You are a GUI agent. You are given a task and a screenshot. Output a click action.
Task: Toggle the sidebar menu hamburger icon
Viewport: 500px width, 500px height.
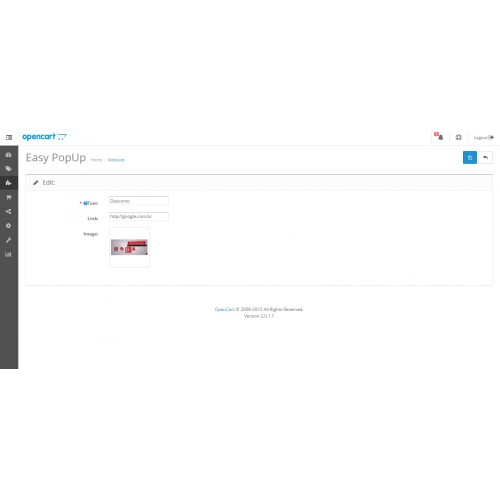(x=9, y=137)
